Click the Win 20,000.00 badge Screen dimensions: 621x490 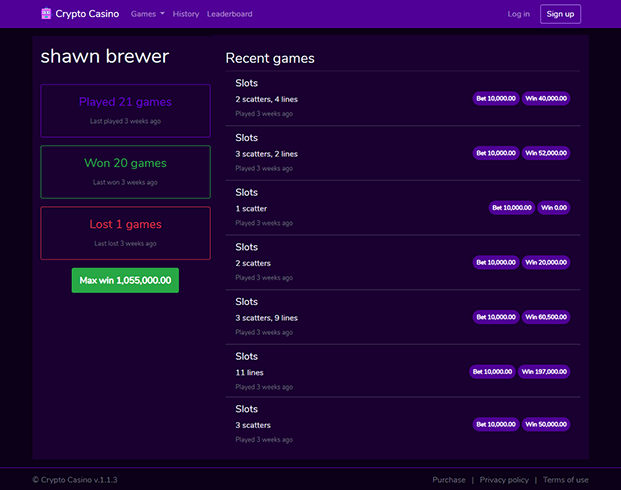click(x=546, y=262)
